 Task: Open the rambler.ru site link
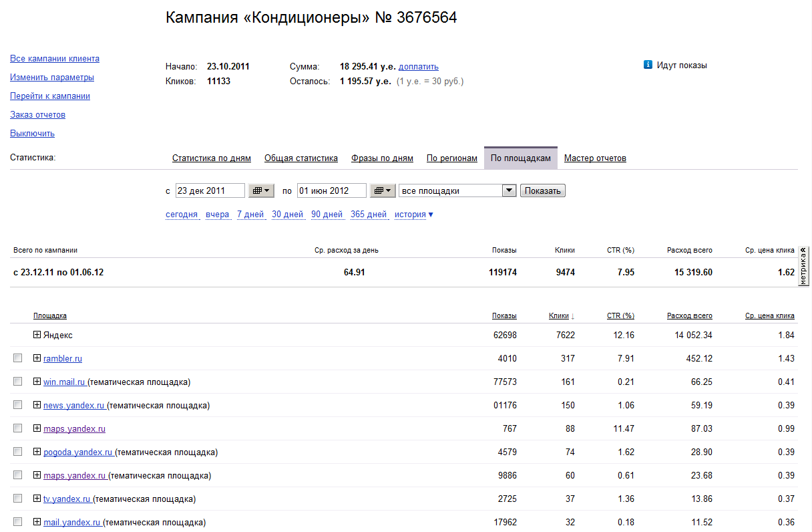[63, 359]
